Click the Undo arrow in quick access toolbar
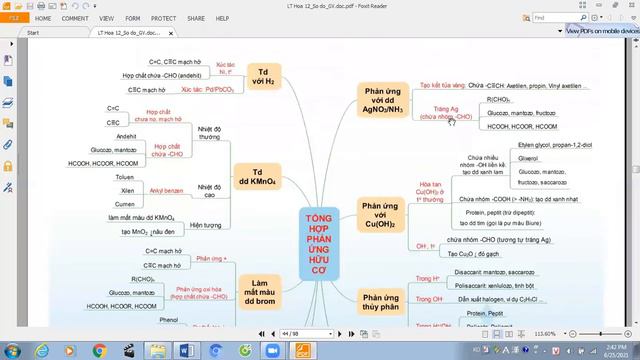640x360 pixels. tap(75, 6)
